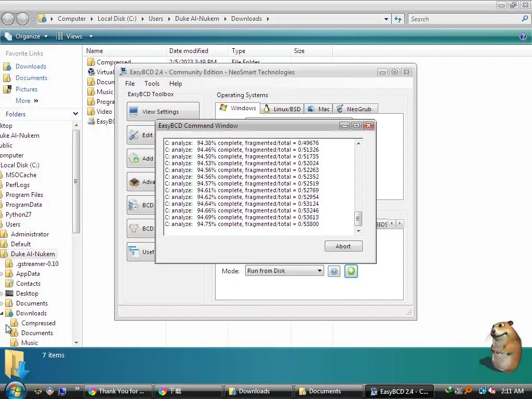
Task: Expand the AppData tree node
Action: [x=2, y=274]
